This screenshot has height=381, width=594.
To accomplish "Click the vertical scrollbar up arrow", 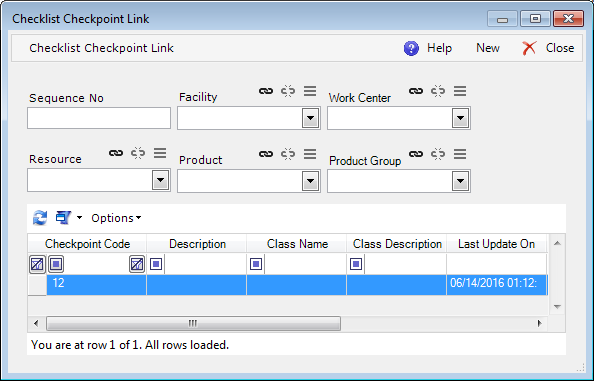I will click(x=557, y=244).
